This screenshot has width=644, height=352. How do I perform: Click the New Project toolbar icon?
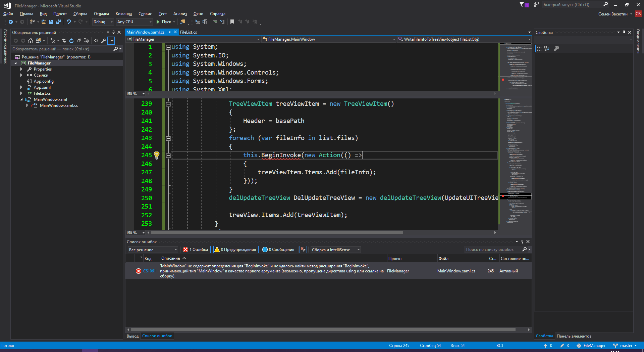(32, 22)
